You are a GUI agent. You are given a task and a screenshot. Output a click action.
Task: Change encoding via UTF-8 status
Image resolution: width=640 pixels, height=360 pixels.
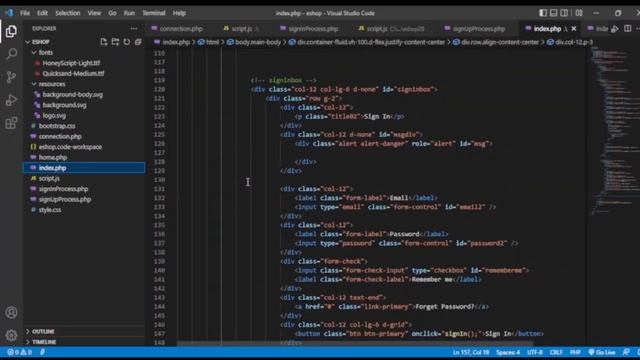pyautogui.click(x=535, y=352)
